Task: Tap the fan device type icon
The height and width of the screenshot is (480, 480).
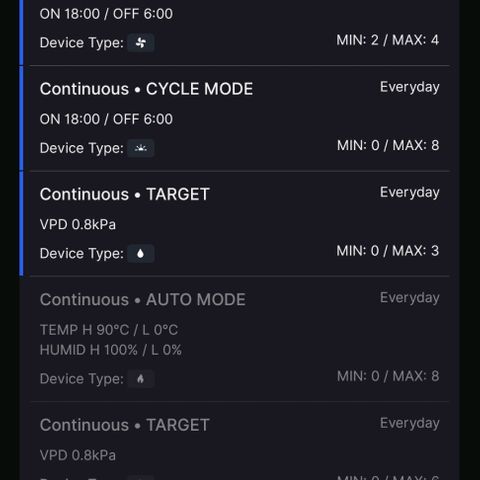Action: (141, 43)
